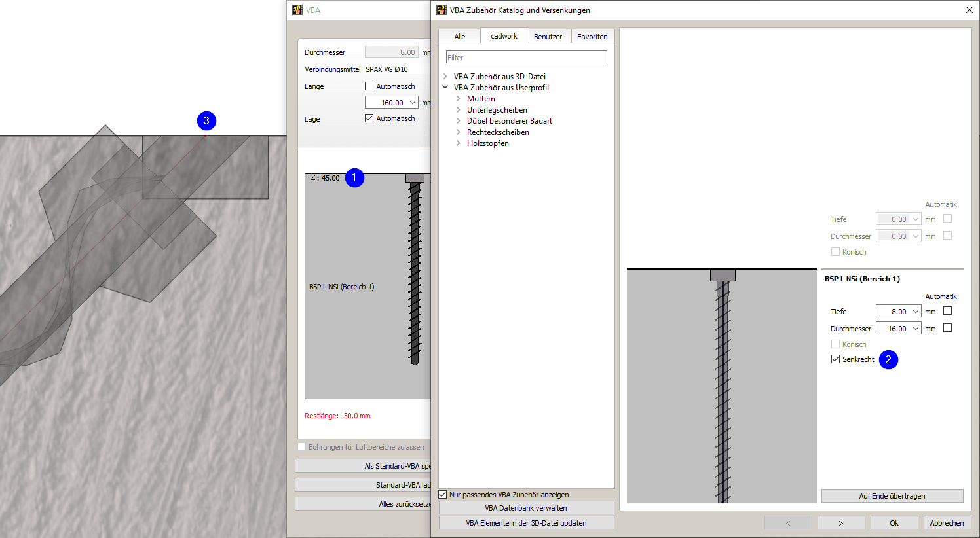This screenshot has height=538, width=980.
Task: Collapse VBA Zubehör aus Userprofil
Action: pyautogui.click(x=445, y=87)
